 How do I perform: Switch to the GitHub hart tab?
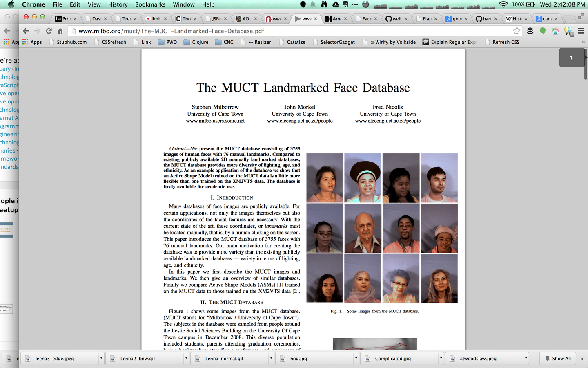click(x=486, y=19)
